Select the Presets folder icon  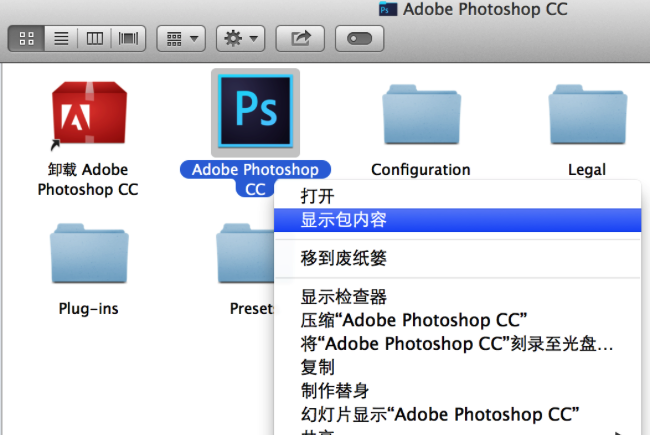pyautogui.click(x=245, y=253)
